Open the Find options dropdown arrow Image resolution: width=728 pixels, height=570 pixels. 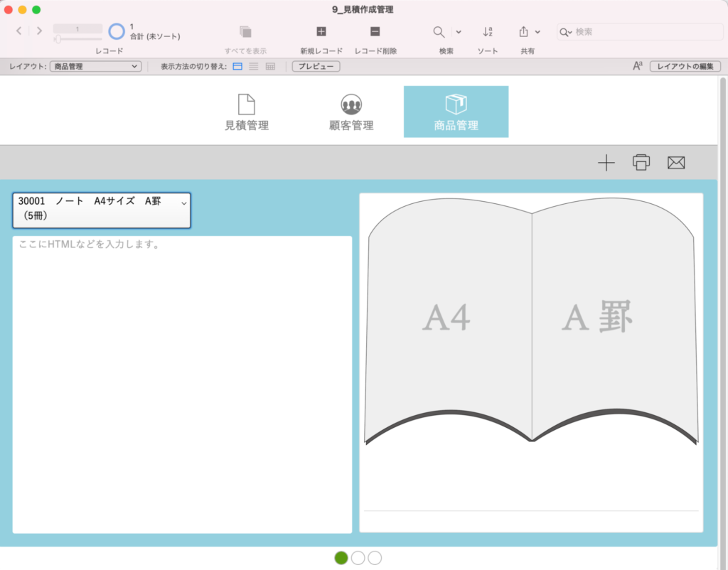click(459, 32)
